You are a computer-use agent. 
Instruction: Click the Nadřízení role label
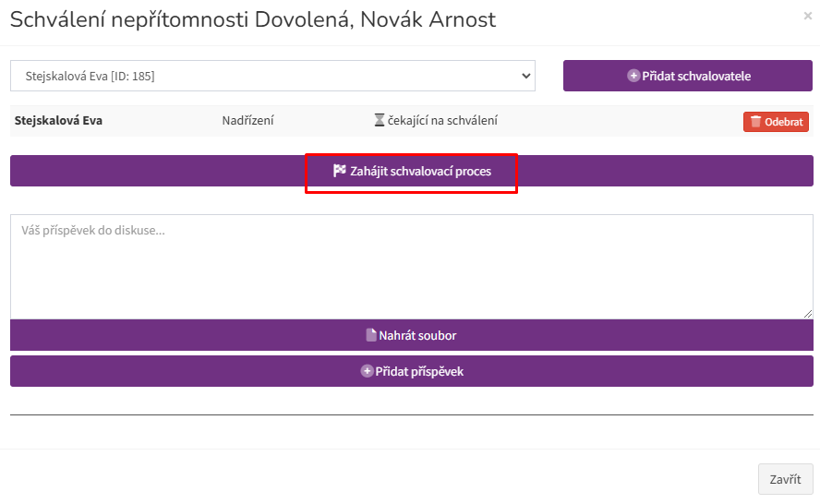(247, 120)
